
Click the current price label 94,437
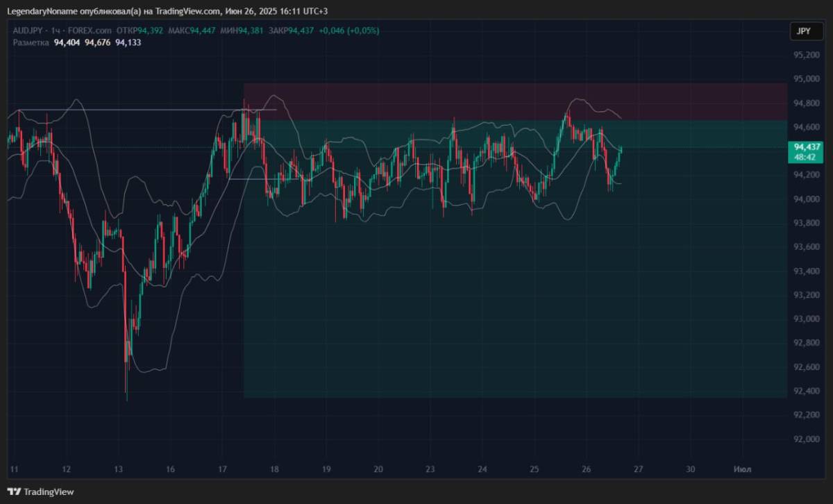click(x=807, y=147)
